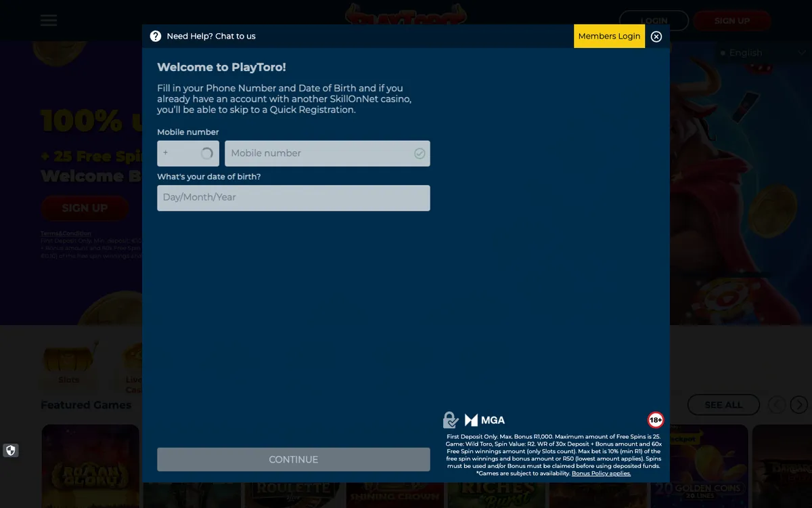Click the red SIGN UP header button
This screenshot has width=812, height=508.
[x=732, y=20]
